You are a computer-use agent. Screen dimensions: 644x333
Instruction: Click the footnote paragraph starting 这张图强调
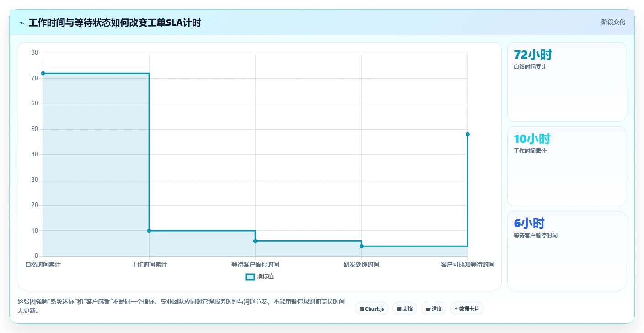click(x=181, y=306)
